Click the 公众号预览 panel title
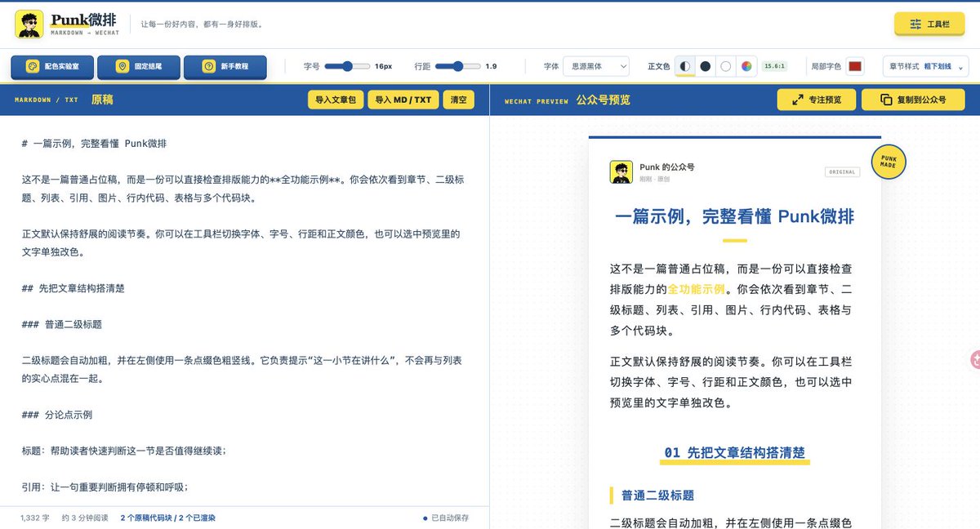Image resolution: width=980 pixels, height=529 pixels. [603, 100]
